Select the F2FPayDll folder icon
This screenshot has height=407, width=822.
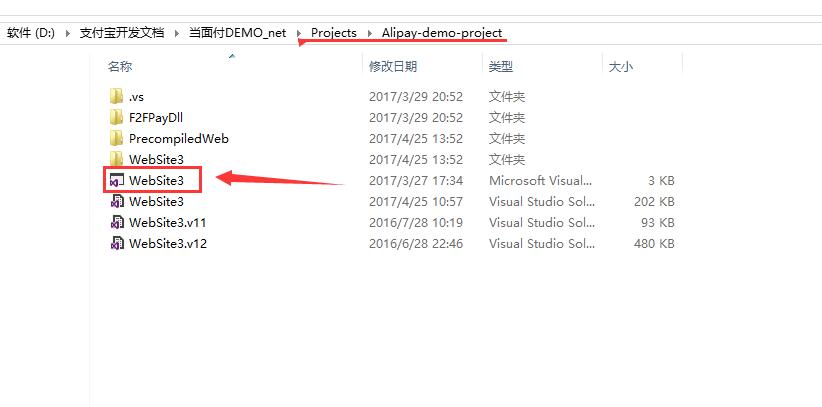pyautogui.click(x=116, y=117)
